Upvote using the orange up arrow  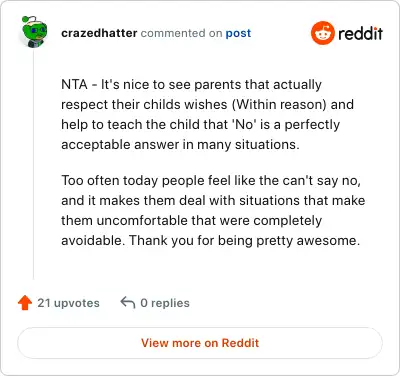25,303
